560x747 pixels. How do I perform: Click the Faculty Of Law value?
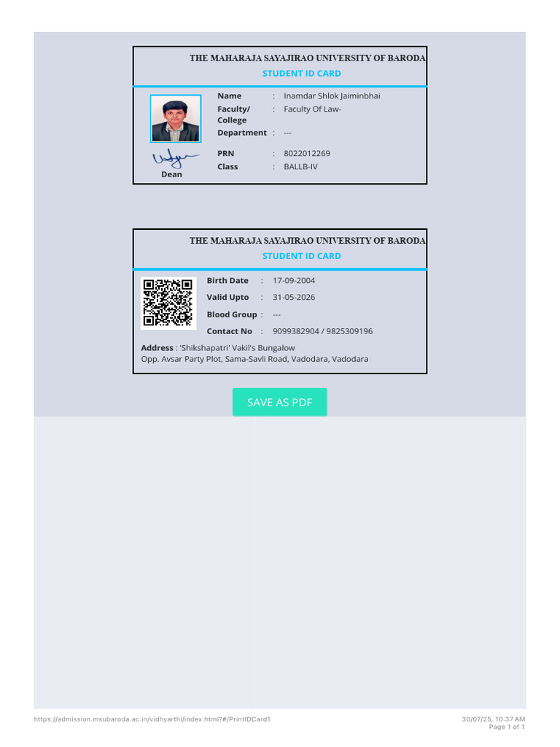pos(312,109)
